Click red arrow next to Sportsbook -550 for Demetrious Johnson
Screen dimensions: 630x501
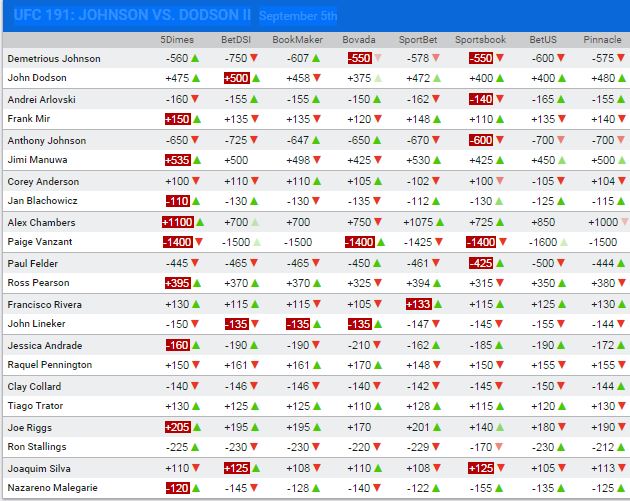click(x=500, y=58)
